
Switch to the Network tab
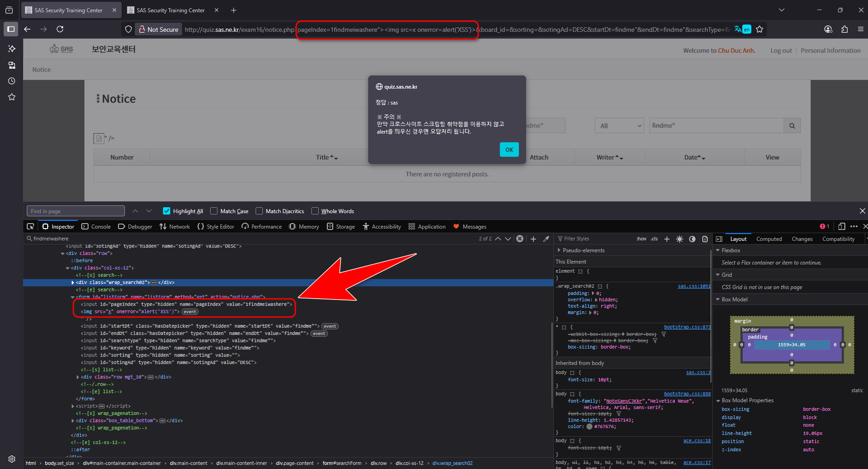tap(175, 226)
